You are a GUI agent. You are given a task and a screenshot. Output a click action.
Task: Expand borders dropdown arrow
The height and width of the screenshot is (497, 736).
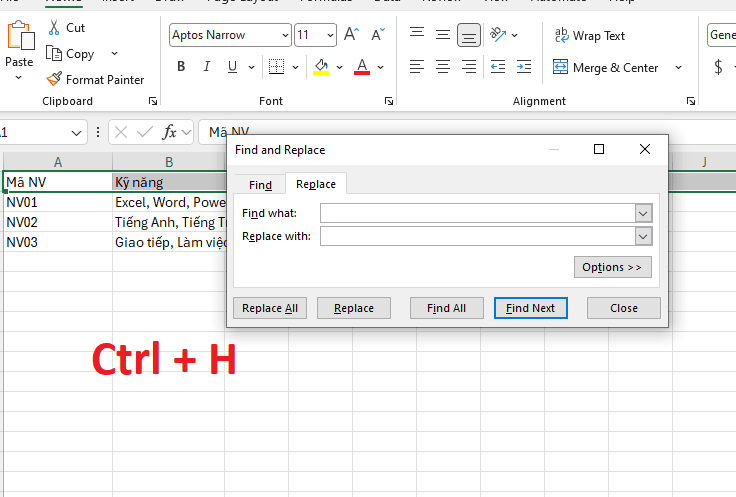click(295, 67)
